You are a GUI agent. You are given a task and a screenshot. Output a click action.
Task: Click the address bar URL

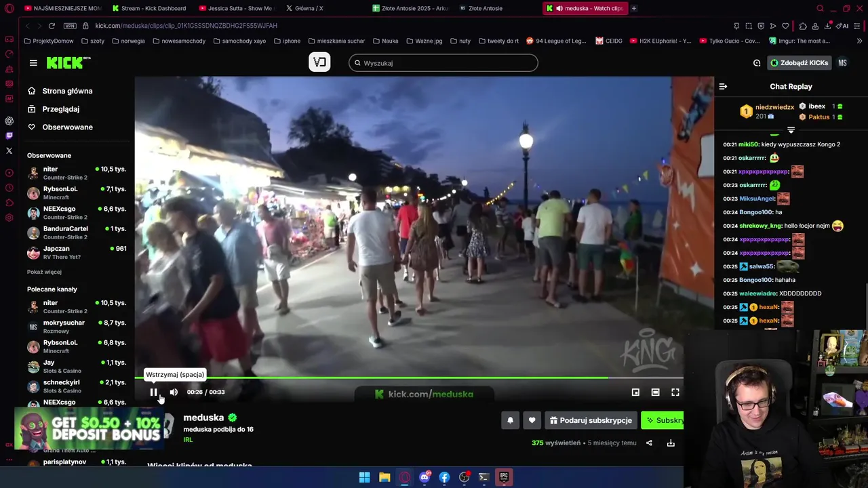click(x=186, y=26)
